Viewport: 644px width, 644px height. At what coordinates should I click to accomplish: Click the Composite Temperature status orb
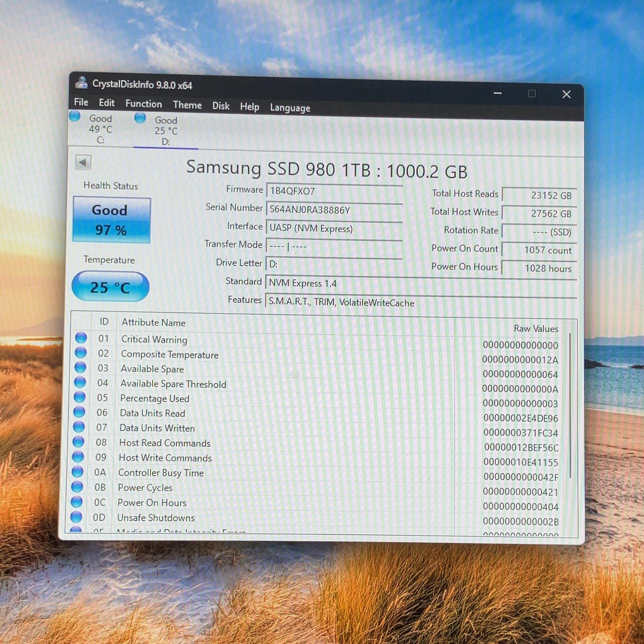(x=81, y=352)
